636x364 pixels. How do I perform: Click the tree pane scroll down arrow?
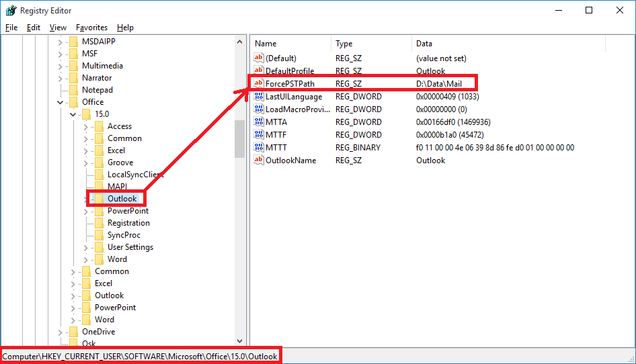click(239, 341)
